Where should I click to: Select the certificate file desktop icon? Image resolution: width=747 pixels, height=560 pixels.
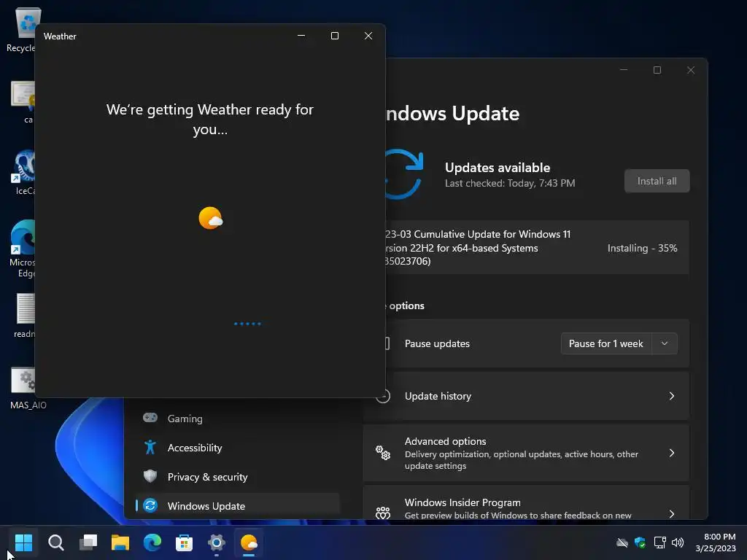pyautogui.click(x=24, y=102)
